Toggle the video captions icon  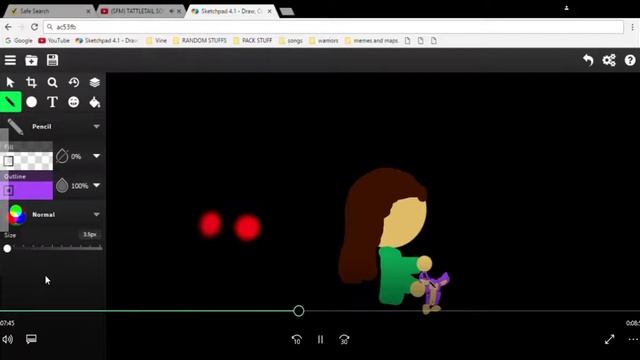[31, 339]
